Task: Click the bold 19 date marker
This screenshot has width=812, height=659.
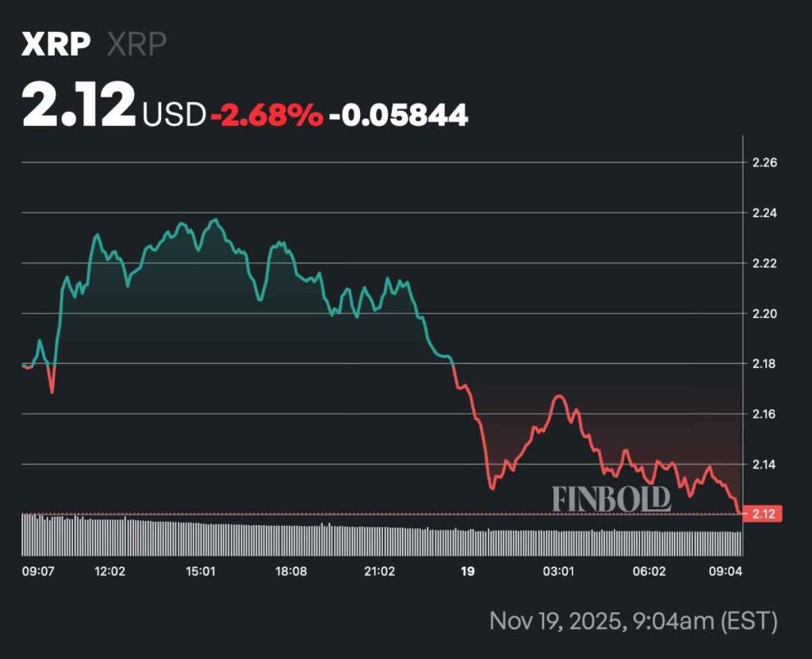Action: (468, 571)
